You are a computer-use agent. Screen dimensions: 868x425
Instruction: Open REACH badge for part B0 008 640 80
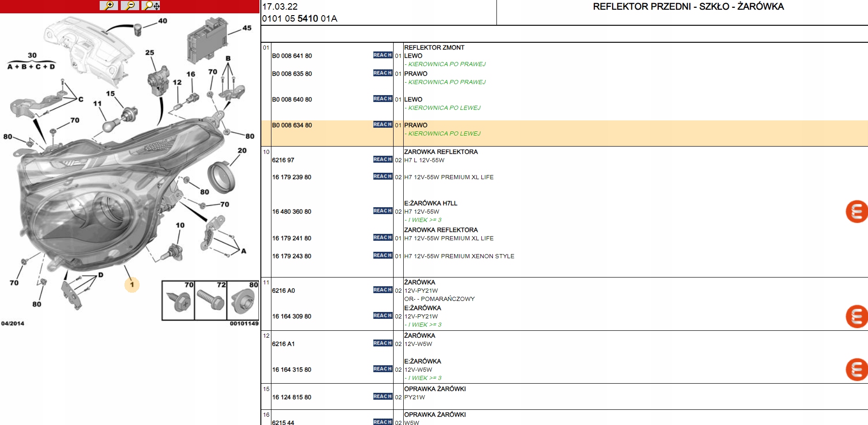[383, 99]
